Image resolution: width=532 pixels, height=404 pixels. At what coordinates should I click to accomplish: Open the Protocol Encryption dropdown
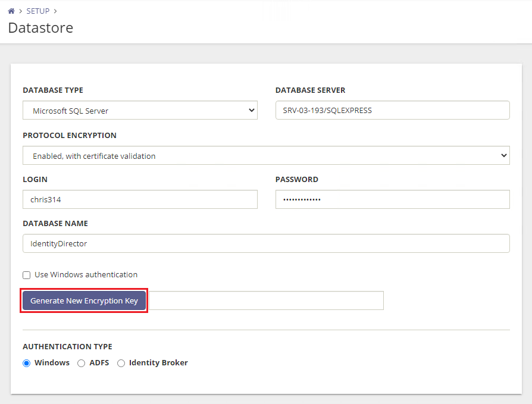tap(266, 156)
